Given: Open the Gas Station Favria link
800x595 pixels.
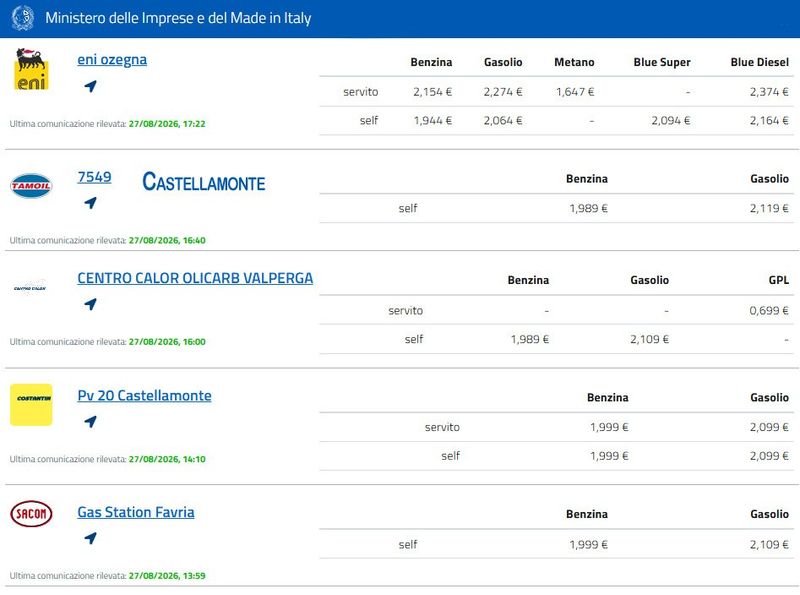Looking at the screenshot, I should 136,512.
